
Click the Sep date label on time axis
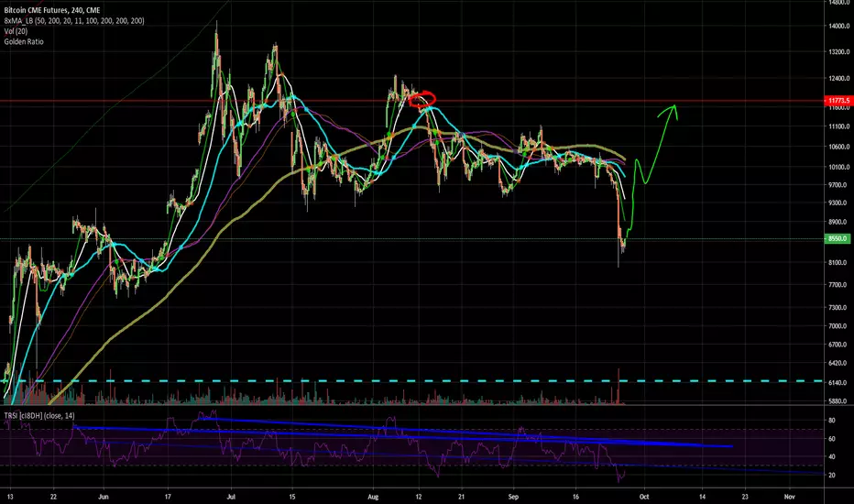(x=513, y=497)
